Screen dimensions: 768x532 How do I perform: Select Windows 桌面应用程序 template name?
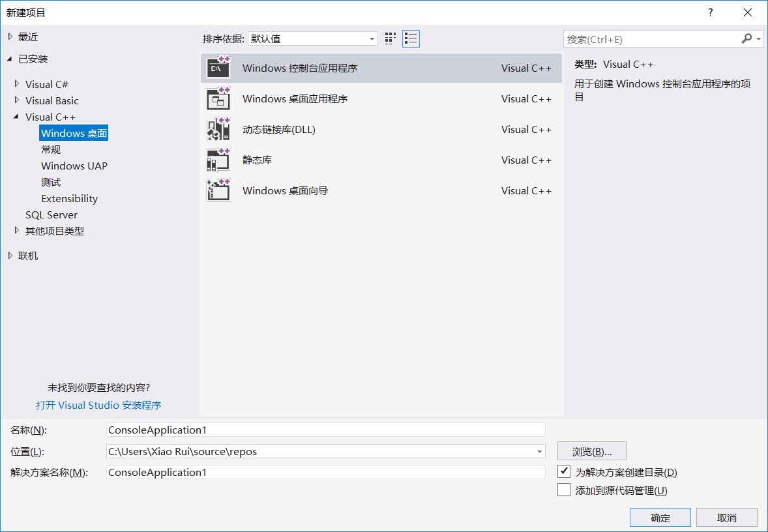[295, 98]
